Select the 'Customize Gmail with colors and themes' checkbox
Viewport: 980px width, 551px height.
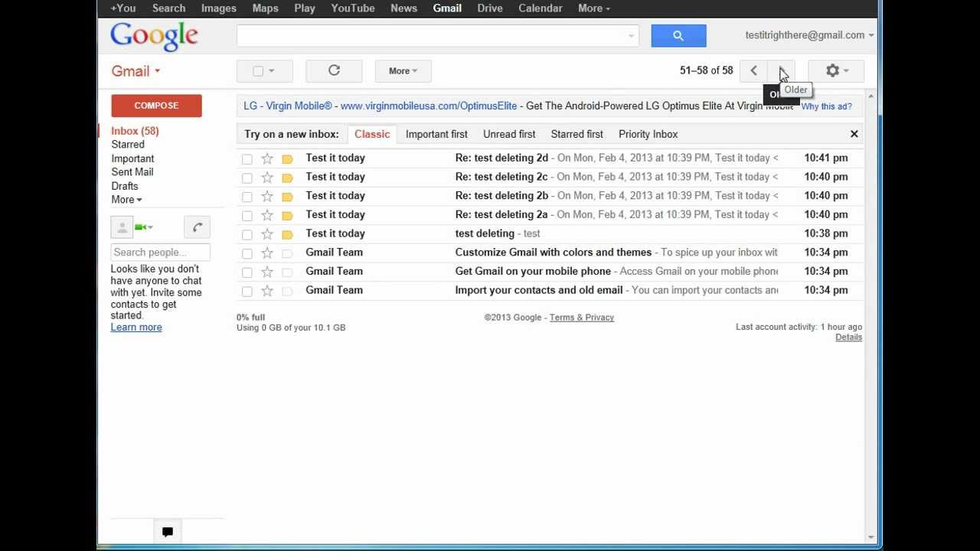pyautogui.click(x=247, y=253)
